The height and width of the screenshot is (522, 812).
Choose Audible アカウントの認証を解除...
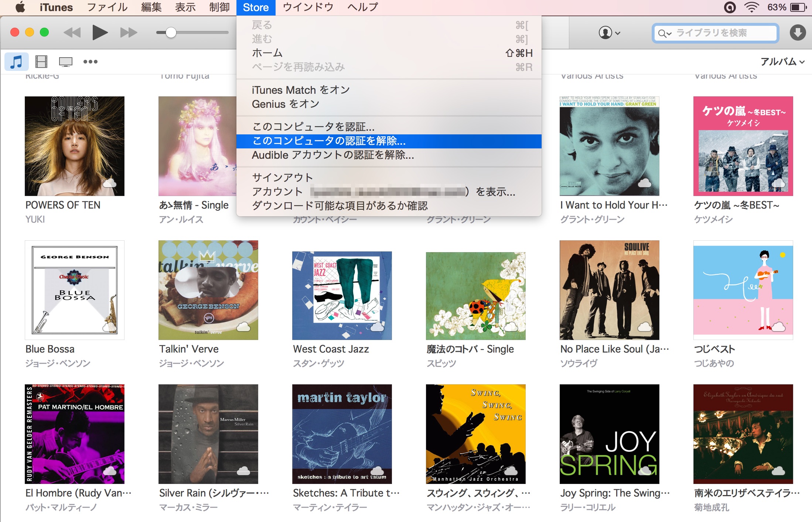pos(389,155)
